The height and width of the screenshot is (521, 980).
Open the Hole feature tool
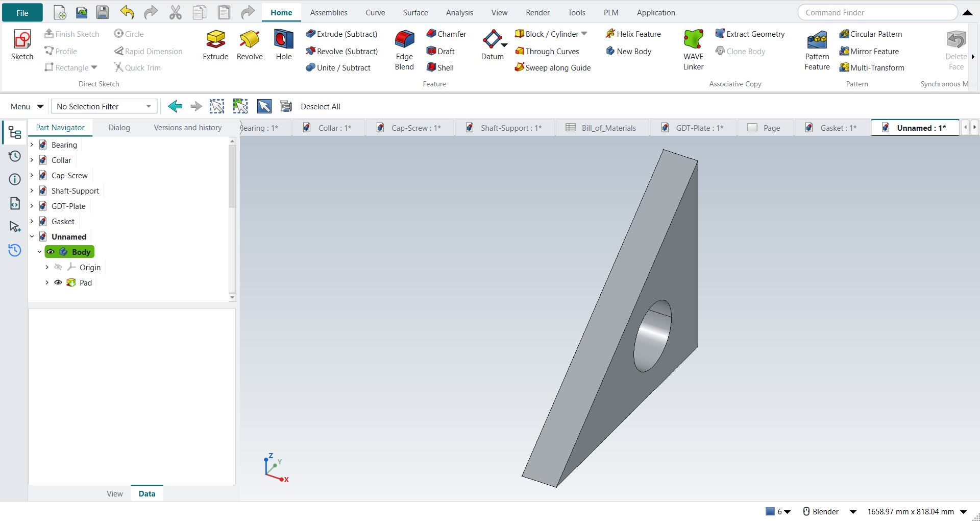click(x=284, y=45)
